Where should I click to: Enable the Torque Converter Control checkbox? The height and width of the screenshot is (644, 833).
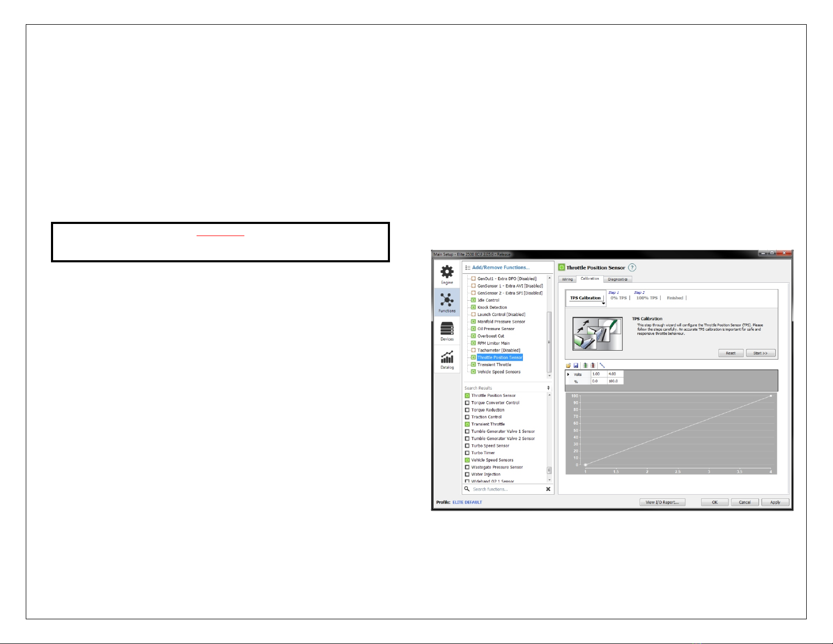[x=467, y=403]
